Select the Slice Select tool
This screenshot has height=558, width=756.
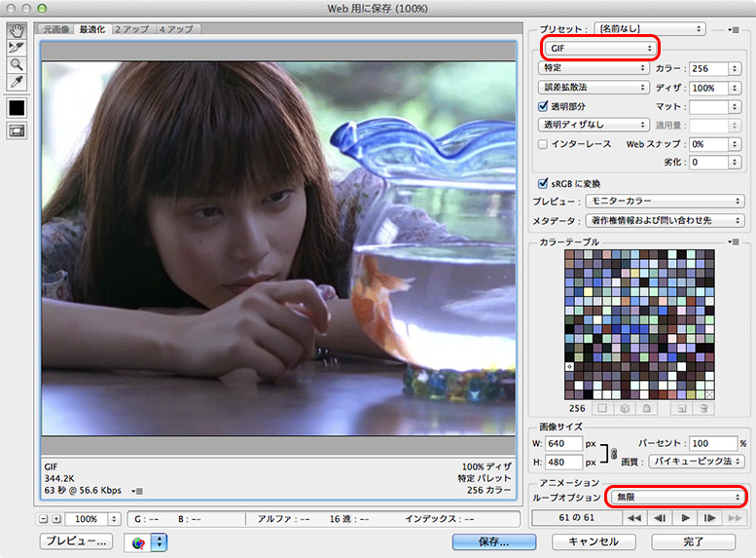click(17, 48)
